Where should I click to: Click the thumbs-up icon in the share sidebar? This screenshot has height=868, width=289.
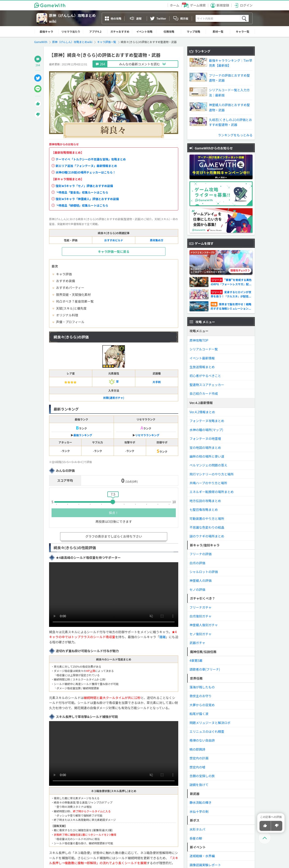38,104
